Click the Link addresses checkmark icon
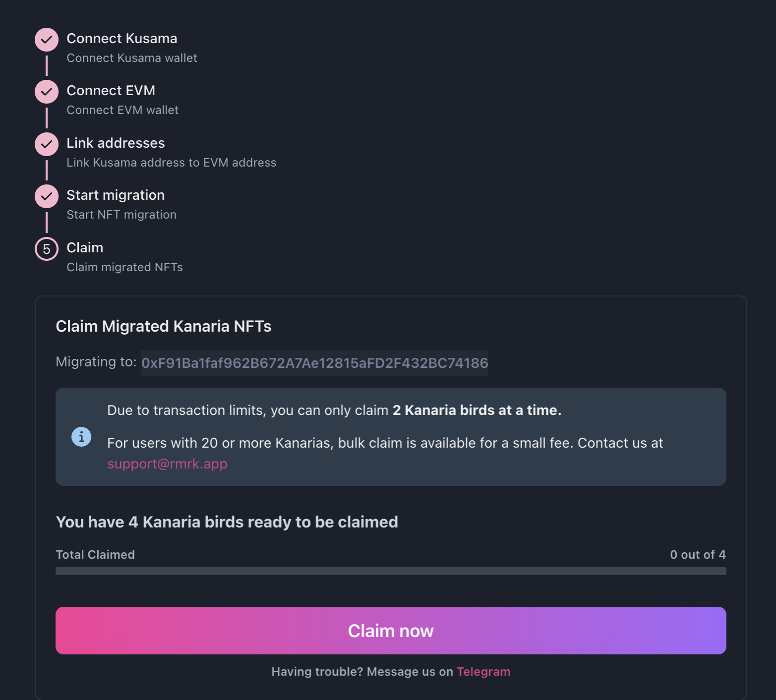Screen dimensions: 776x700 tap(47, 144)
